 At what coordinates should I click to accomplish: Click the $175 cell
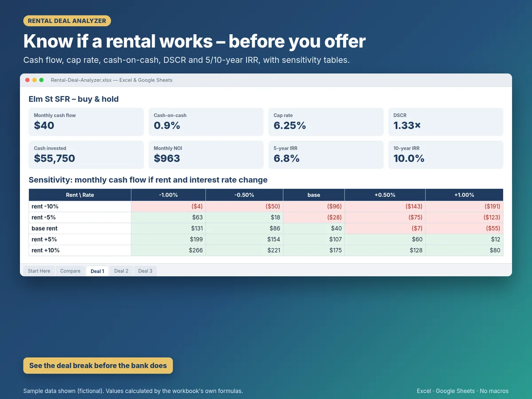point(314,250)
